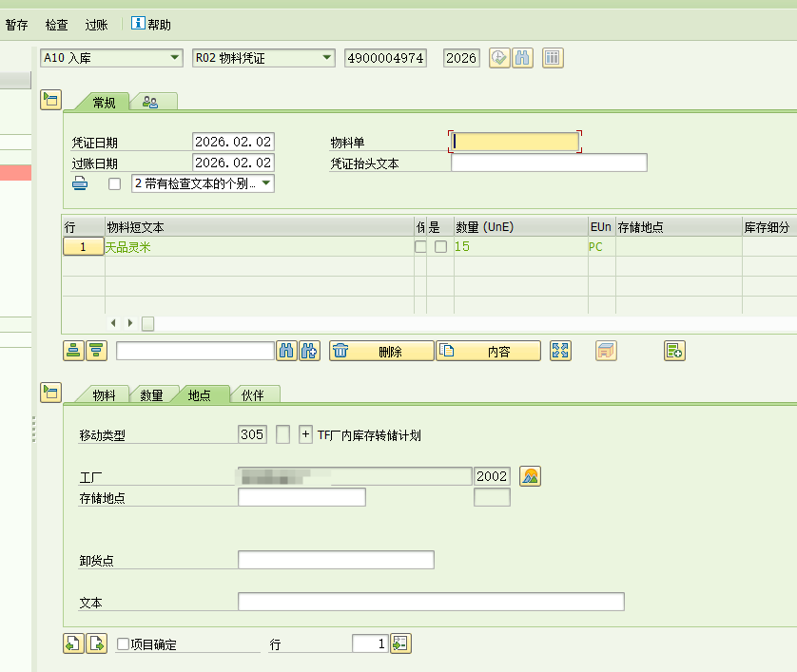
Task: Expand the 2 带有检查文本的个别 print dropdown
Action: 265,182
